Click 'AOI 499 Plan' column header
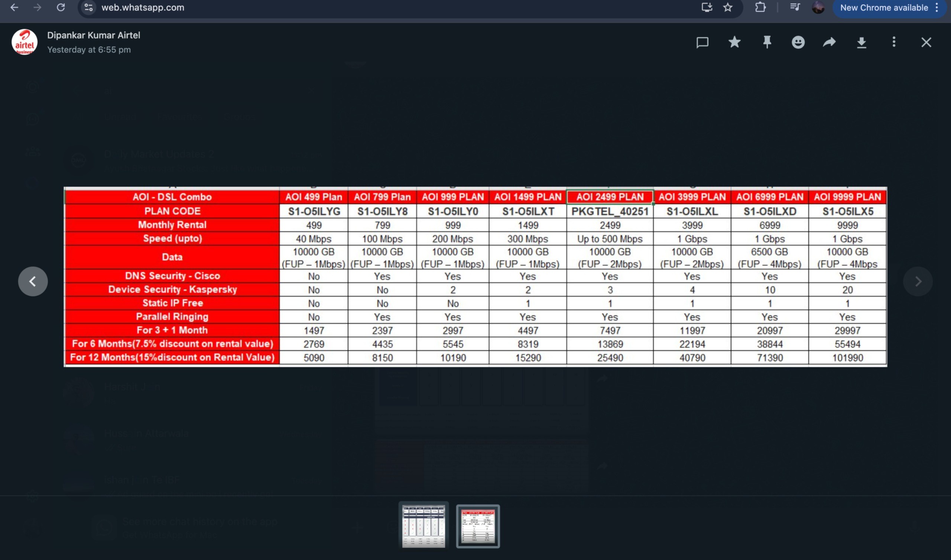This screenshot has width=951, height=560. pos(314,197)
